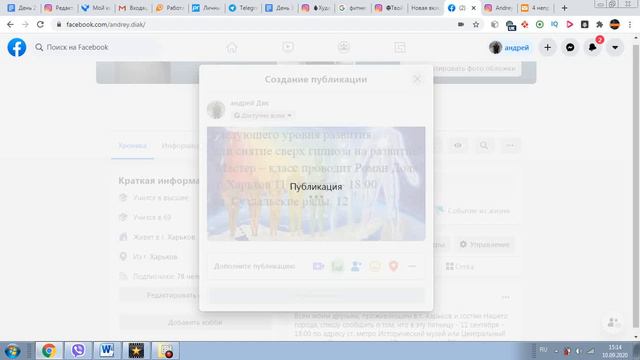This screenshot has height=360, width=640.
Task: Open the Chrome three-dots menu
Action: pos(630,24)
